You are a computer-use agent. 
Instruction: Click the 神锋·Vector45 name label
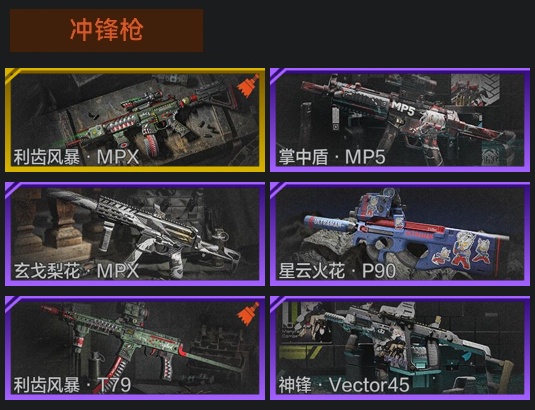point(344,385)
